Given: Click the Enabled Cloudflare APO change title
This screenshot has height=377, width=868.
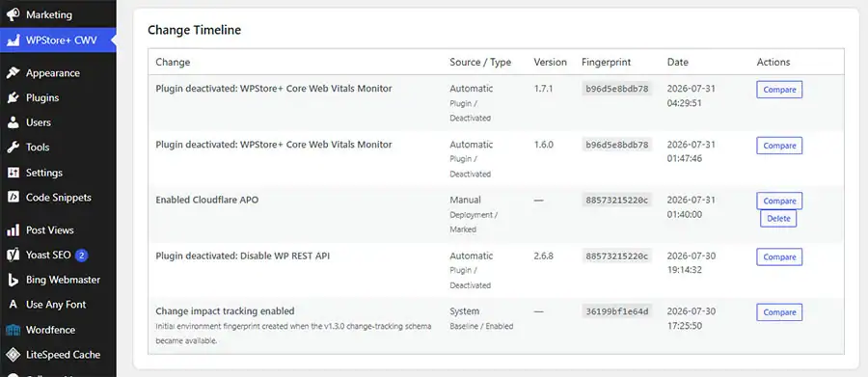Looking at the screenshot, I should click(x=207, y=200).
